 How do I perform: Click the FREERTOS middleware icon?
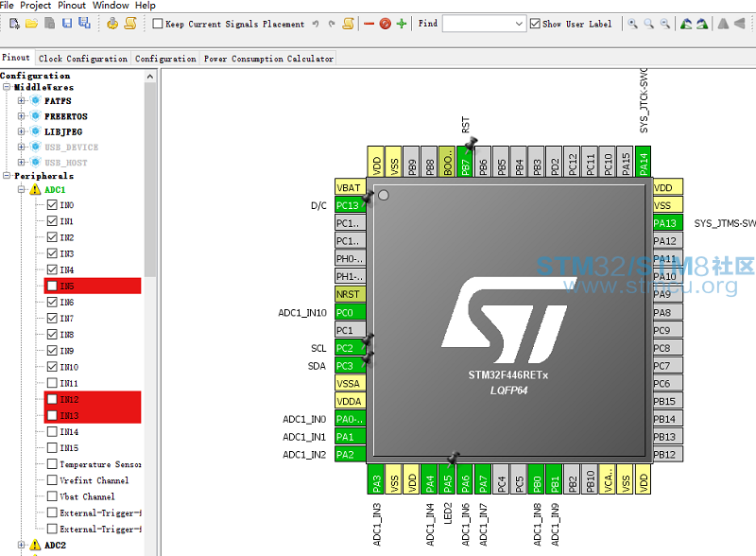(35, 116)
